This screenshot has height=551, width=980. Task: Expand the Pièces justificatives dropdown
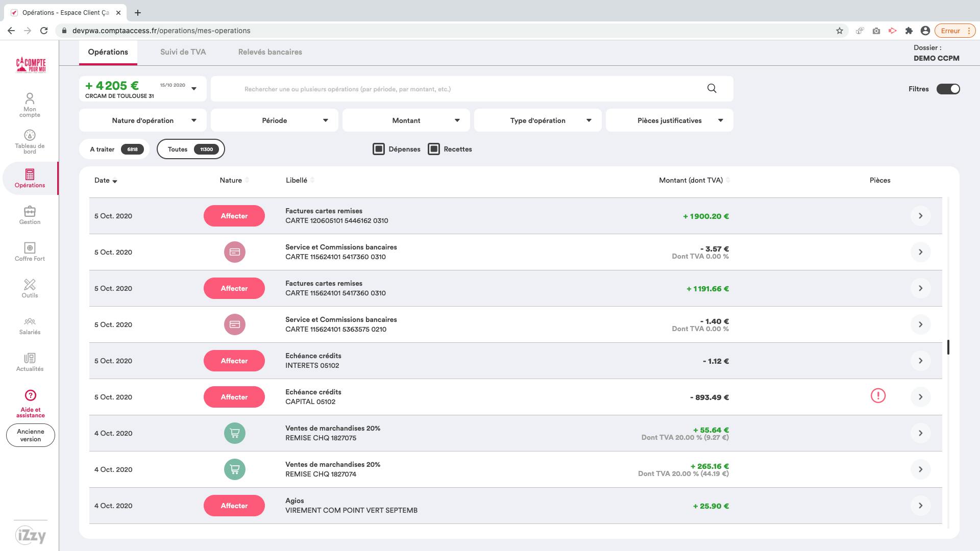tap(669, 120)
